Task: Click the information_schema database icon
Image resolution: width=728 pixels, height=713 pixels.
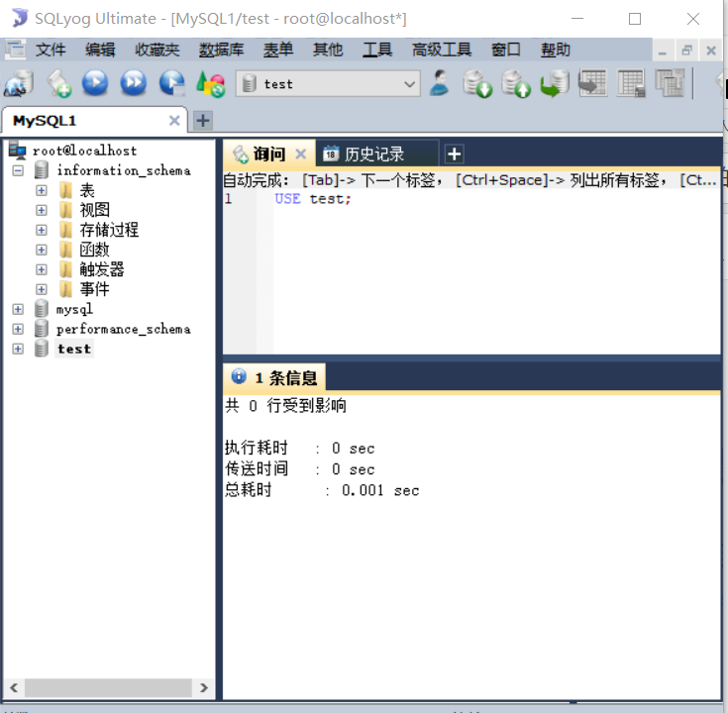Action: click(42, 170)
